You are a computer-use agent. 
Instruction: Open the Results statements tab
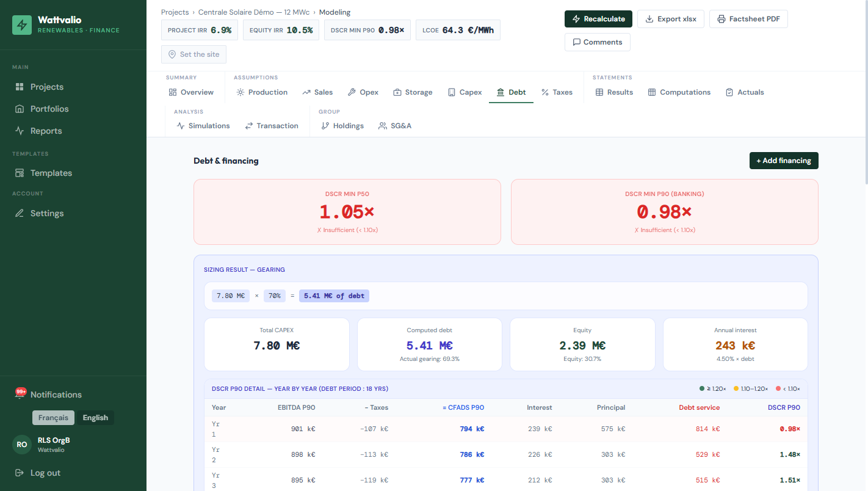pyautogui.click(x=614, y=92)
